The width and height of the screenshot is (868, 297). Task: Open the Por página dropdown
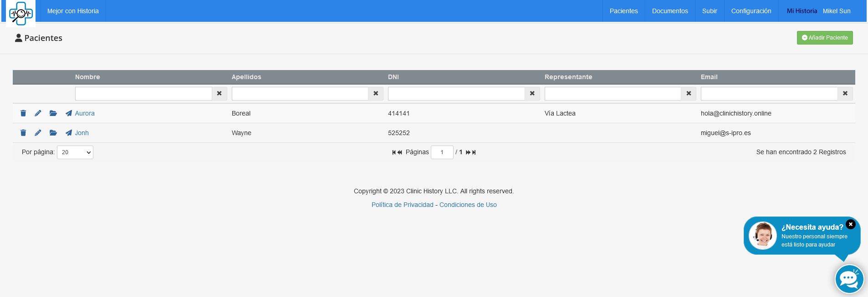75,152
